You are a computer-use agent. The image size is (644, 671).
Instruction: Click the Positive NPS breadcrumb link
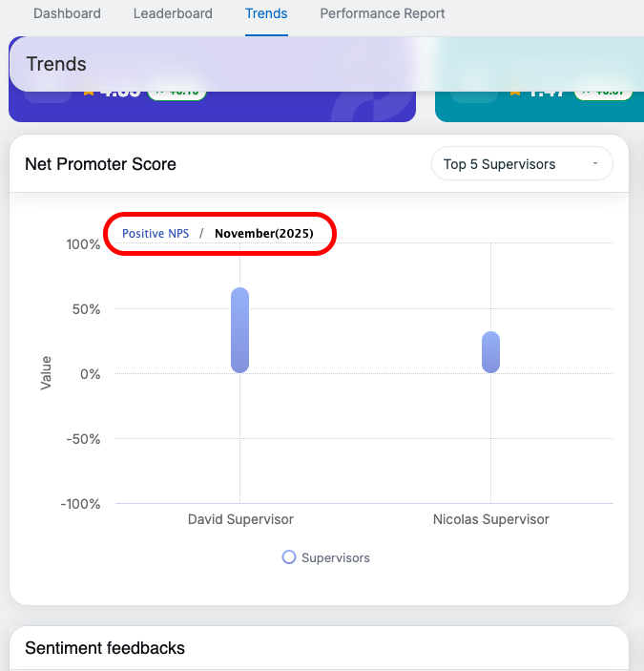coord(156,234)
